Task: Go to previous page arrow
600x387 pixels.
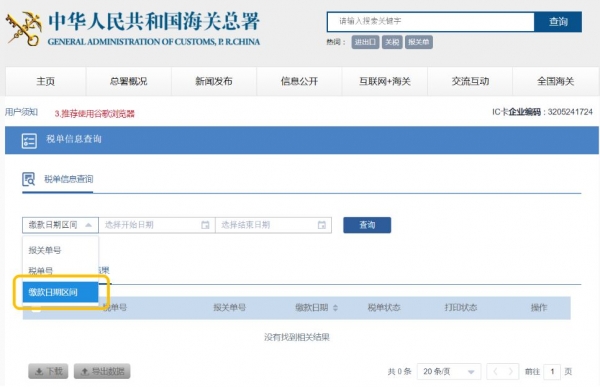Action: [496, 371]
